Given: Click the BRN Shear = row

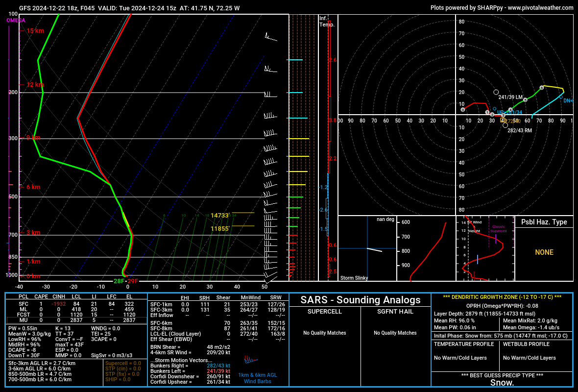Looking at the screenshot, I should tap(190, 347).
